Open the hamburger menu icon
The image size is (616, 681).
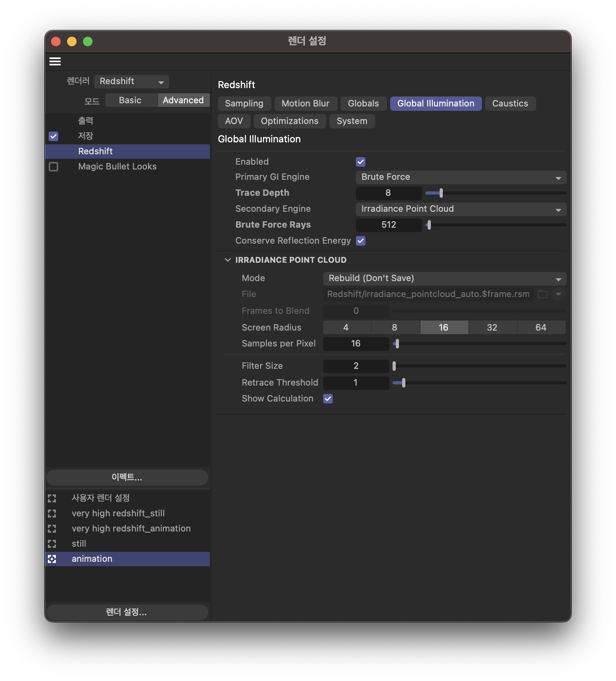click(x=55, y=61)
